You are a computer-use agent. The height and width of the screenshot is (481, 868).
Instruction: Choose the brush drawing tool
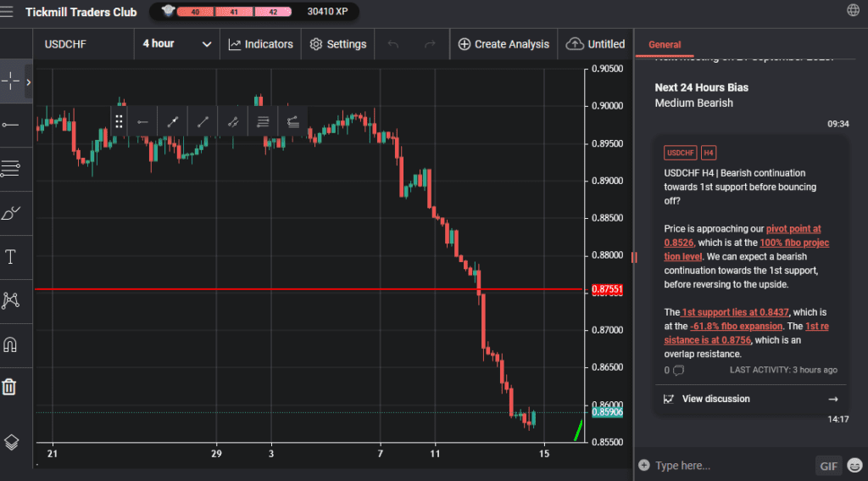11,213
